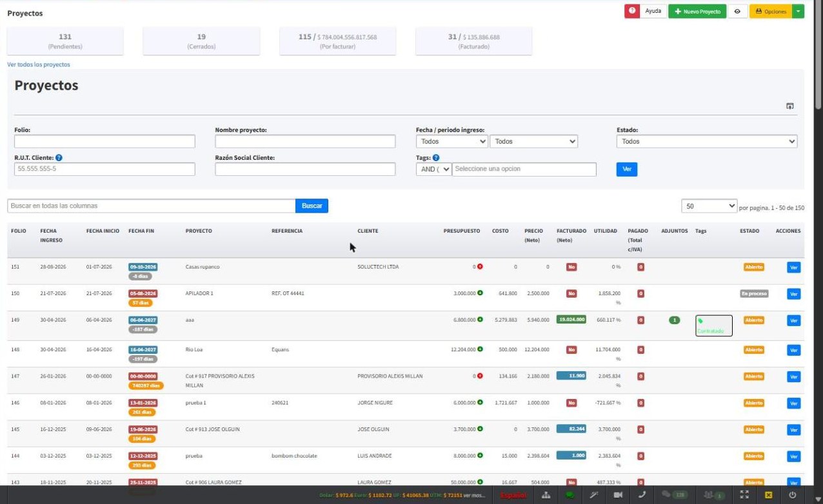Click the Nuevo Proyecto button
This screenshot has width=823, height=504.
697,12
